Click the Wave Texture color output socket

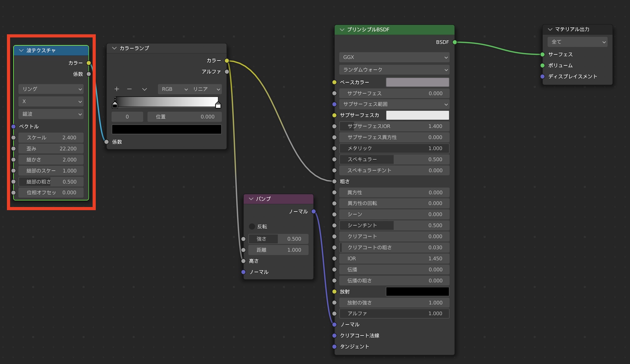coord(89,63)
